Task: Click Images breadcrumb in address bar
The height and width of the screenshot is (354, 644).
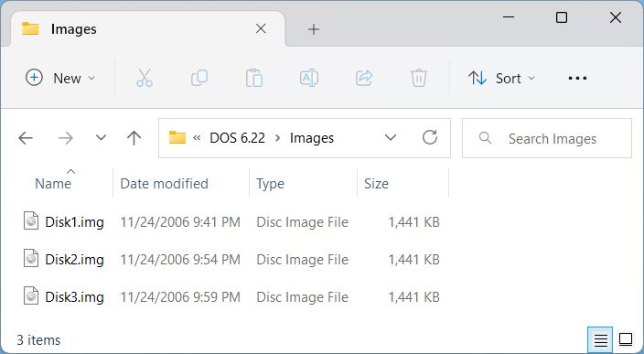Action: [x=312, y=138]
